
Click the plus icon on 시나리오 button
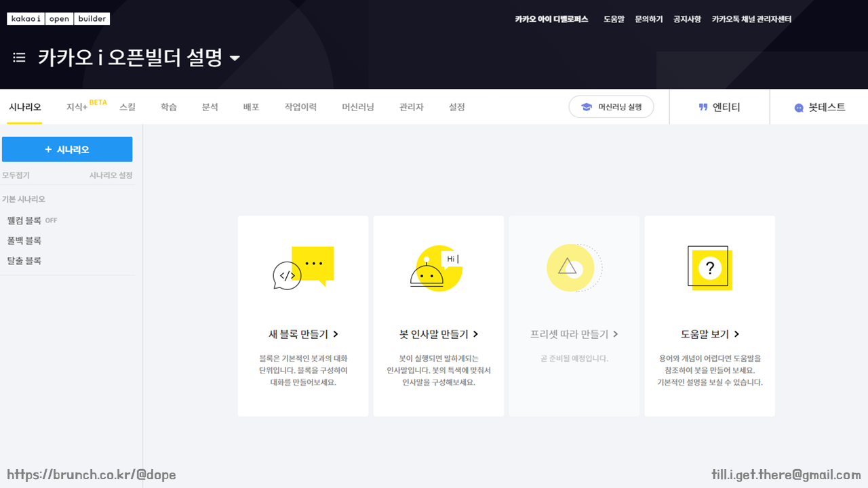[48, 150]
